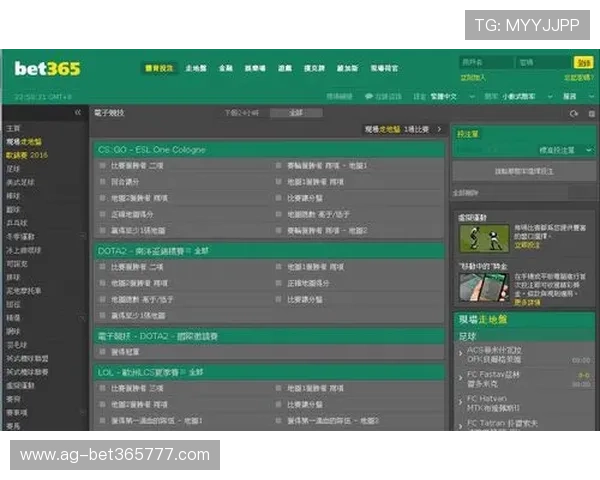The width and height of the screenshot is (600, 480).
Task: Click the 更多詳情 link in bonus promo
Action: [527, 302]
